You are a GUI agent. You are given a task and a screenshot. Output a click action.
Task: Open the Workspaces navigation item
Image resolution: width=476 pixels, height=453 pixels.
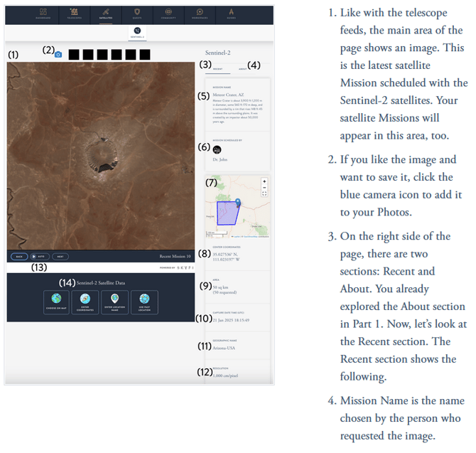point(200,14)
